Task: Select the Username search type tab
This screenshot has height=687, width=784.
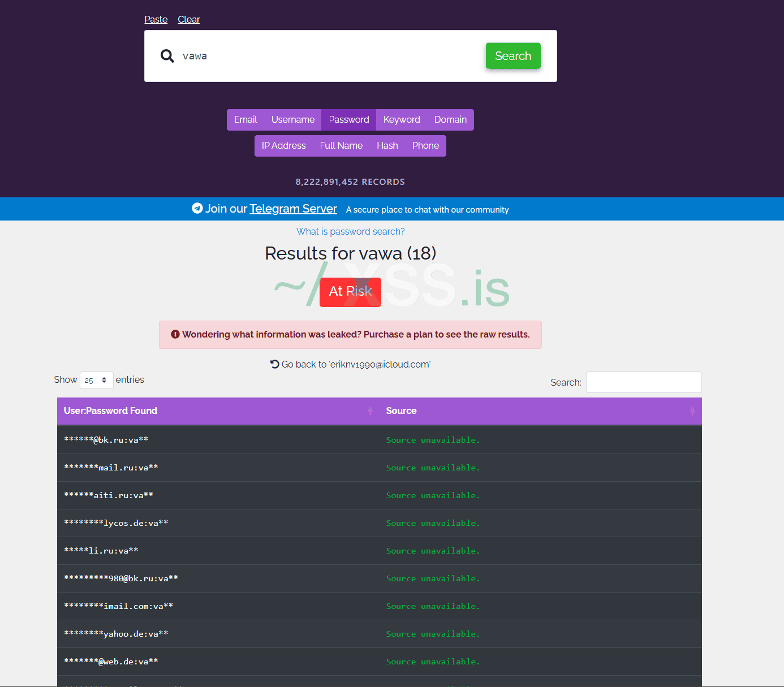Action: pyautogui.click(x=293, y=120)
